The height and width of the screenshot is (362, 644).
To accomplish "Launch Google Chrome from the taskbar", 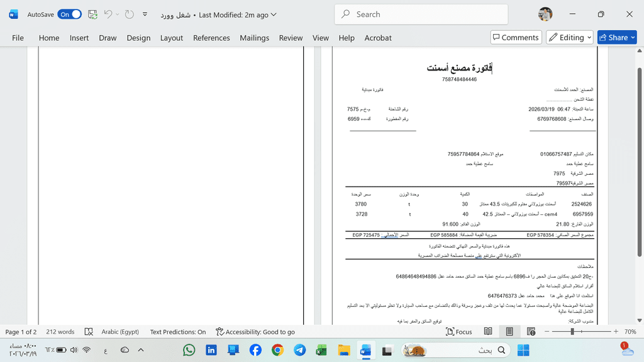I will (277, 350).
